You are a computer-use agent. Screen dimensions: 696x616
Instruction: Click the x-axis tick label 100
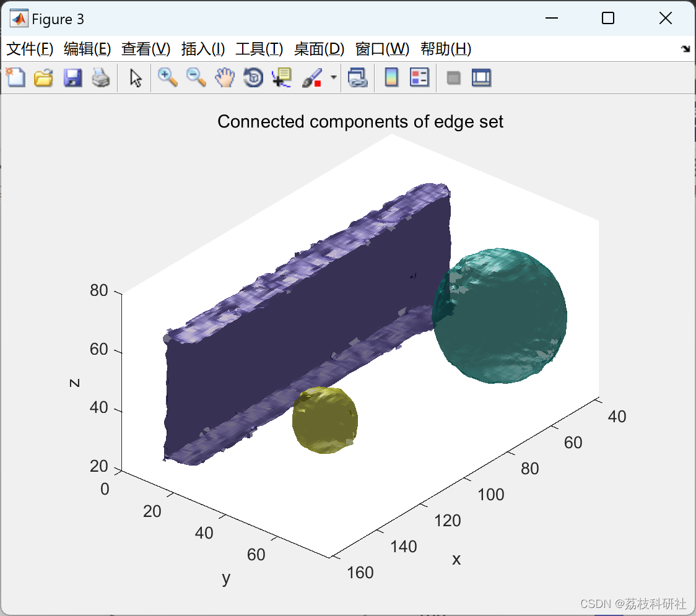[x=491, y=495]
